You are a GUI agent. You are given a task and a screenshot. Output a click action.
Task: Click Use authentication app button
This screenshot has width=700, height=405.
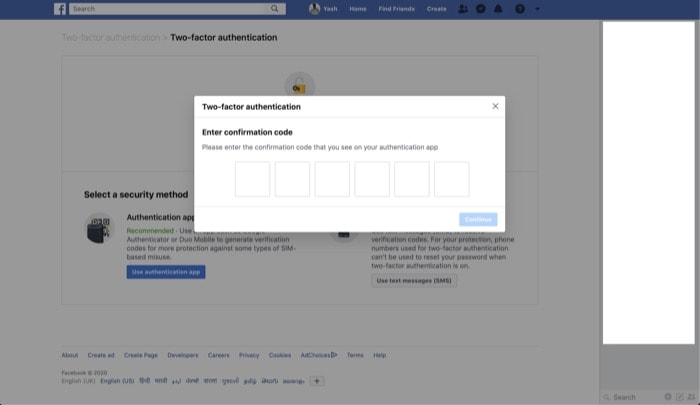[166, 272]
